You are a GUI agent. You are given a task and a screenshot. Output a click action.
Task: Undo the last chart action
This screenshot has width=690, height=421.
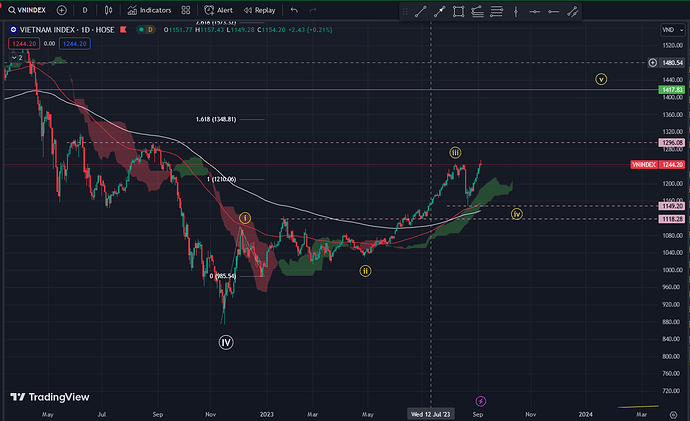(294, 10)
